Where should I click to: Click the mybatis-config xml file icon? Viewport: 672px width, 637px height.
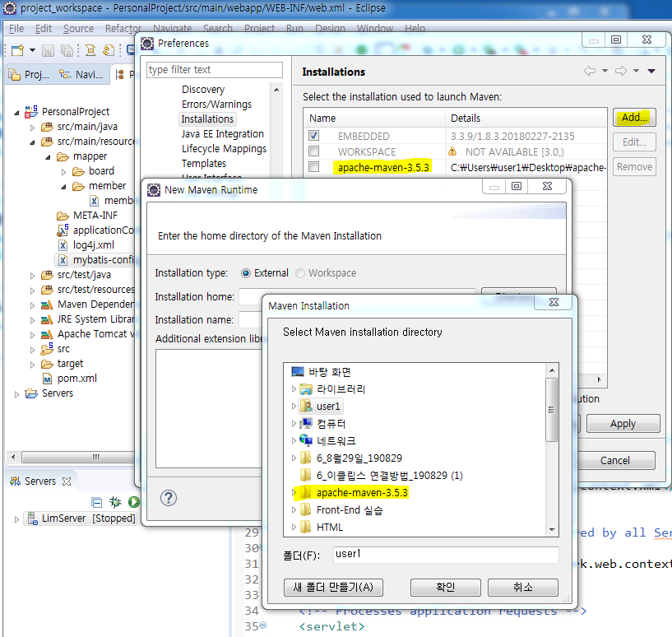click(x=63, y=260)
